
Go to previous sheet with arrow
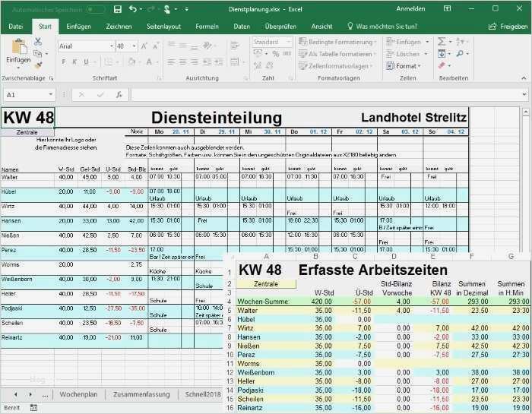16,394
